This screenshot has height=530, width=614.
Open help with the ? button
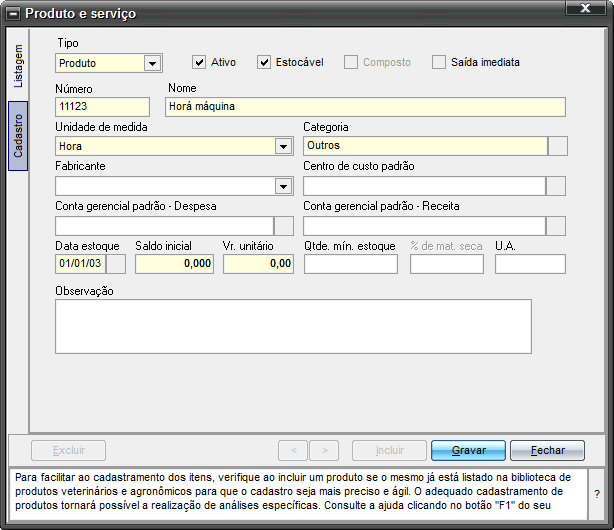coord(597,494)
